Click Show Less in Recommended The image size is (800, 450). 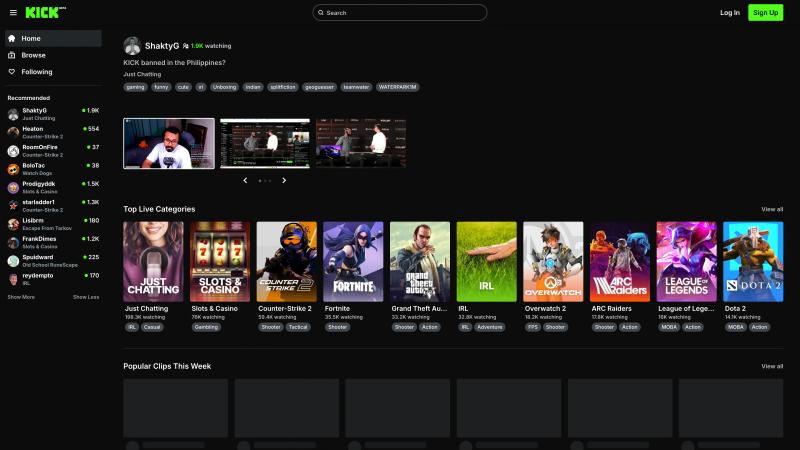(86, 297)
